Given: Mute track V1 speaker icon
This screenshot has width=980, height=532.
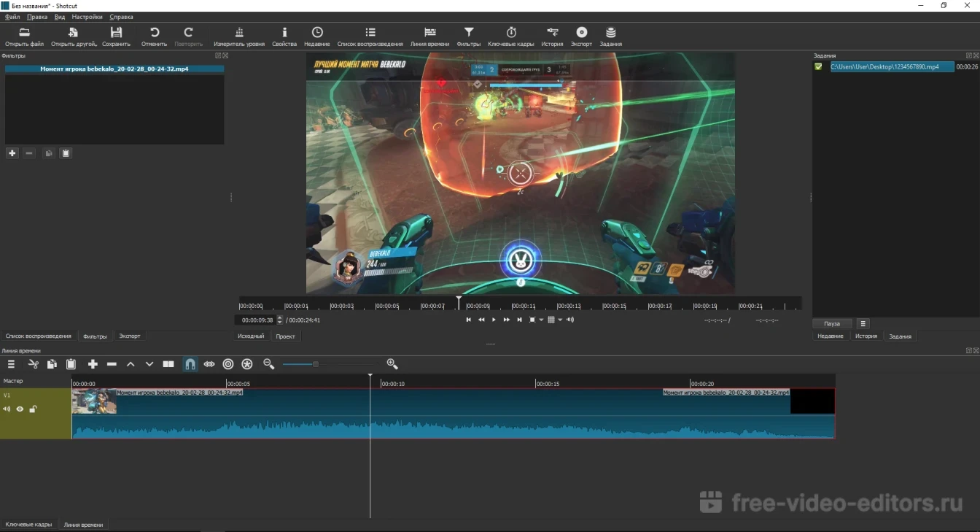Looking at the screenshot, I should coord(7,409).
